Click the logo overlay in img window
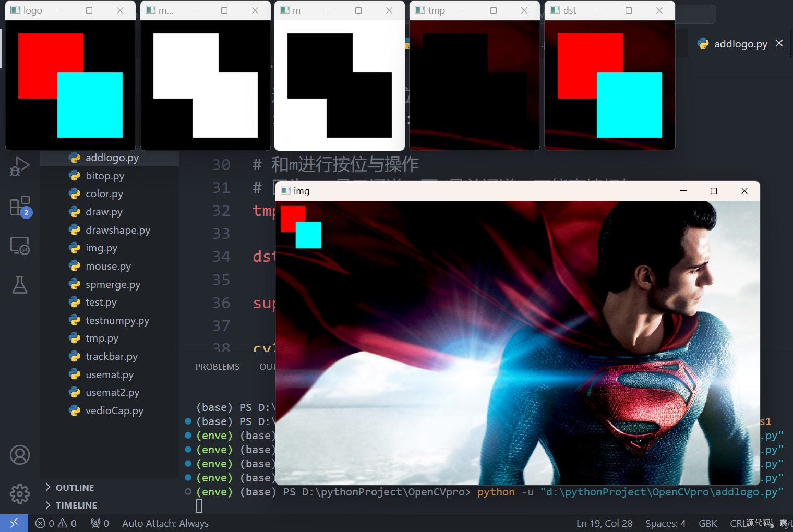Screen dimensions: 793x532 301,227
